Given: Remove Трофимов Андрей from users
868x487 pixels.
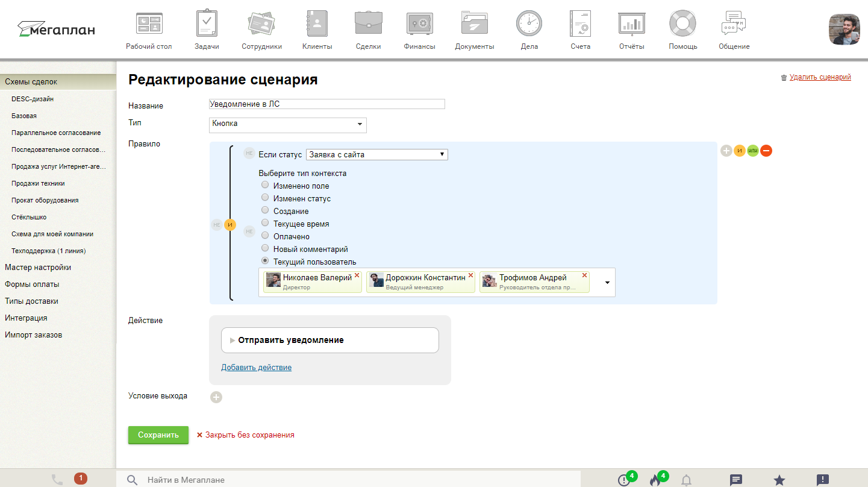Looking at the screenshot, I should (584, 275).
